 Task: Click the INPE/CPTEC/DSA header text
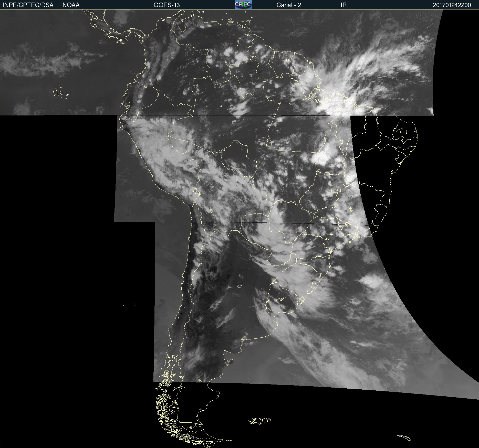(28, 5)
